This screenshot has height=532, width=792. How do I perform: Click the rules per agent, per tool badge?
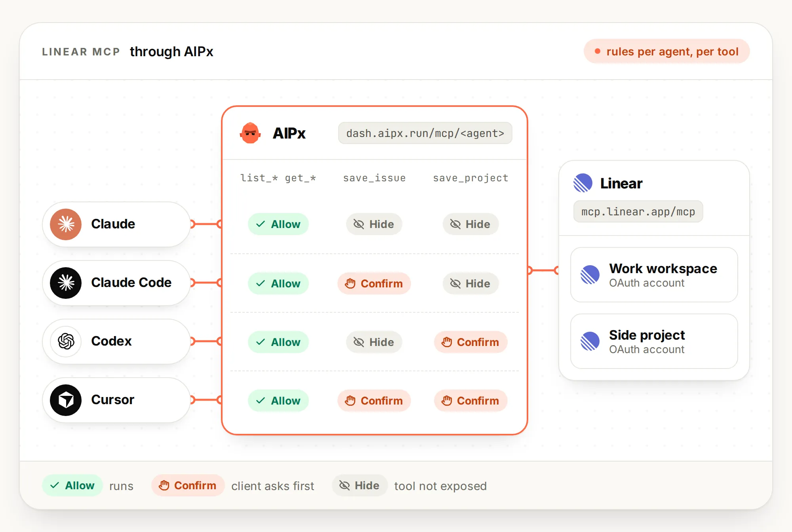point(667,51)
